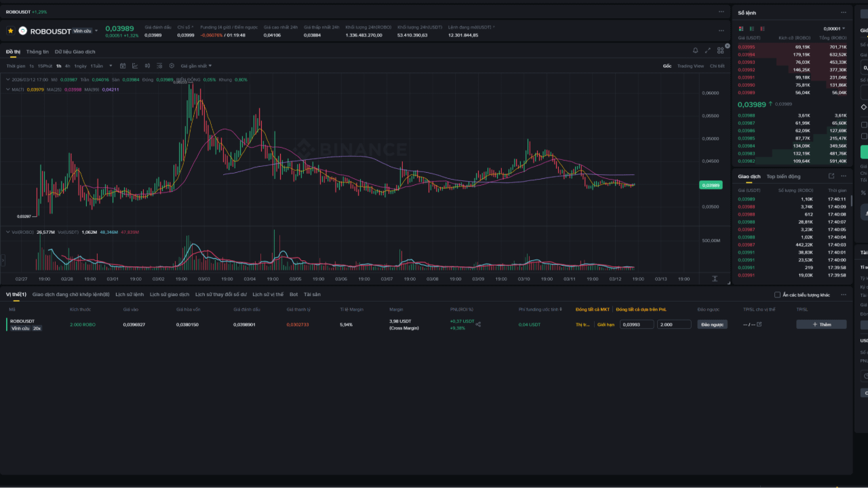This screenshot has width=868, height=488.
Task: Open the ROBOUSDT symbol selector dropdown
Action: pyautogui.click(x=96, y=30)
